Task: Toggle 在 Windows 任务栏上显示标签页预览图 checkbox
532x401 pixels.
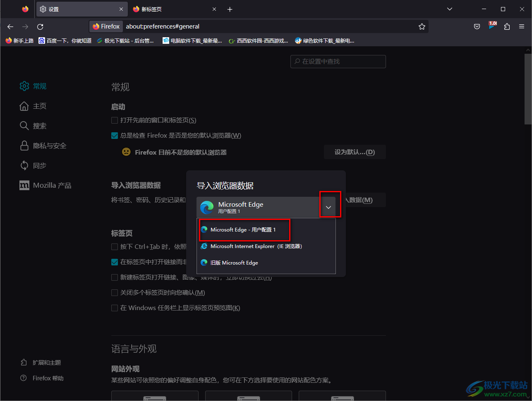Action: point(115,308)
